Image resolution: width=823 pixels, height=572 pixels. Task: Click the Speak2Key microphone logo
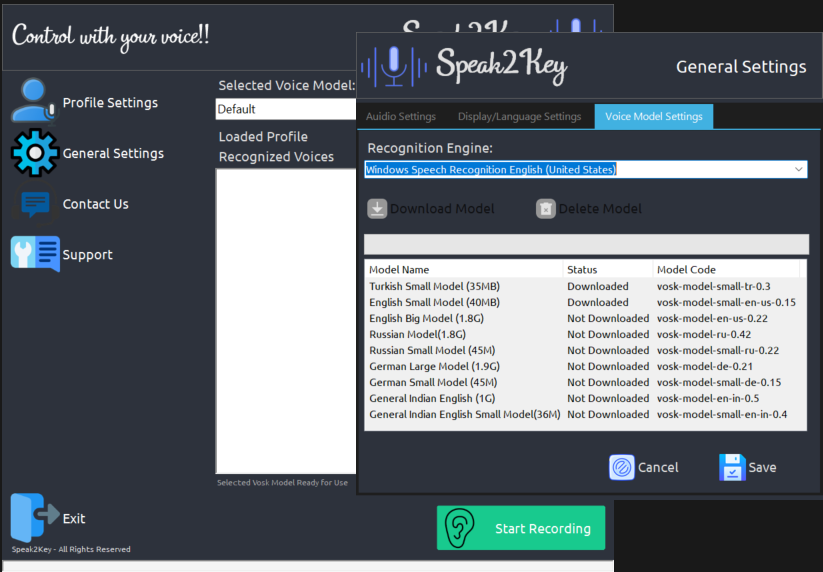394,66
